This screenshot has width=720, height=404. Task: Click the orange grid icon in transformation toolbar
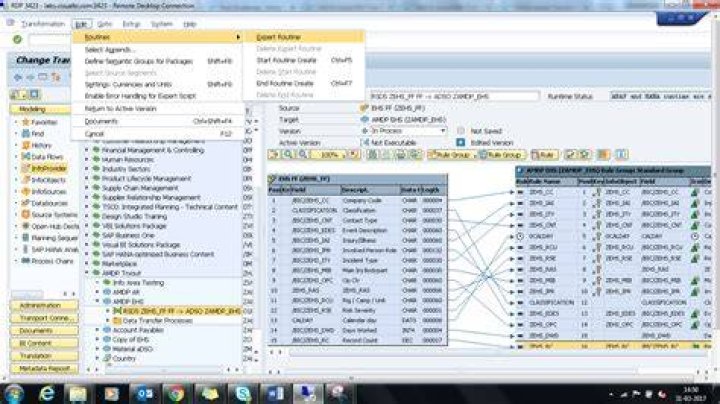point(603,155)
